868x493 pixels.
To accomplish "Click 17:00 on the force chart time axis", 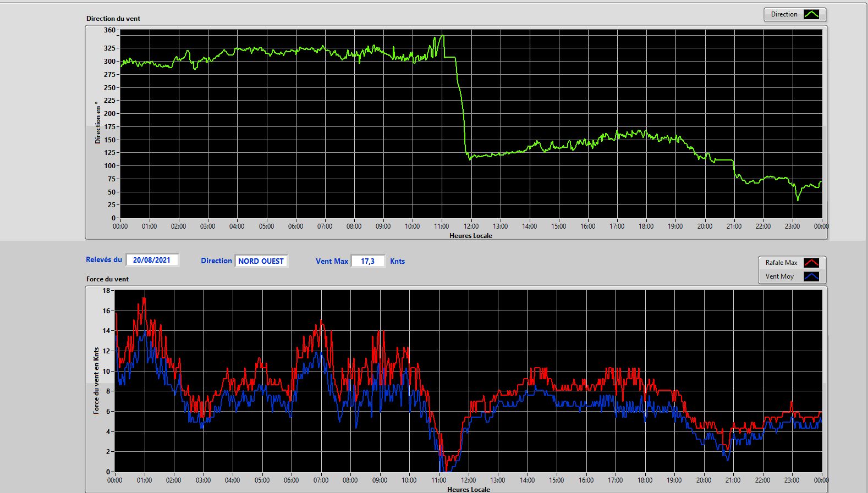I will tap(615, 480).
